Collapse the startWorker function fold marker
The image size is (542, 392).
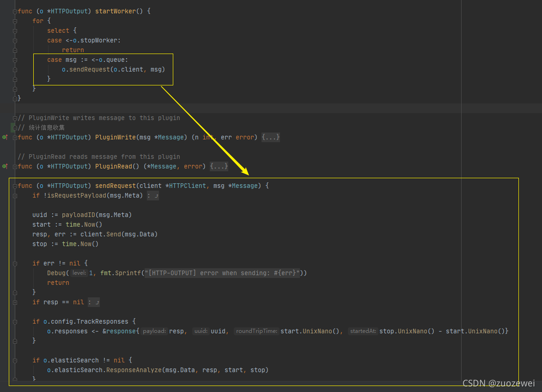(x=15, y=12)
